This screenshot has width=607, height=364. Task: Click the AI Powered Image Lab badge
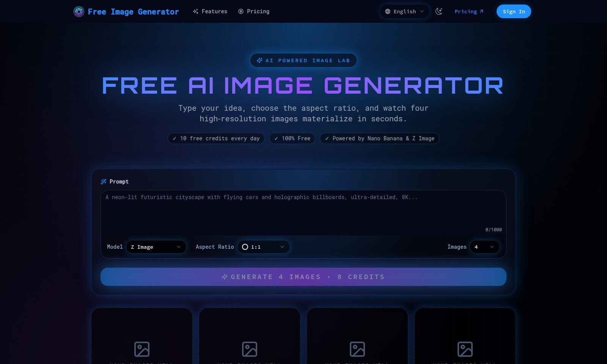[303, 60]
